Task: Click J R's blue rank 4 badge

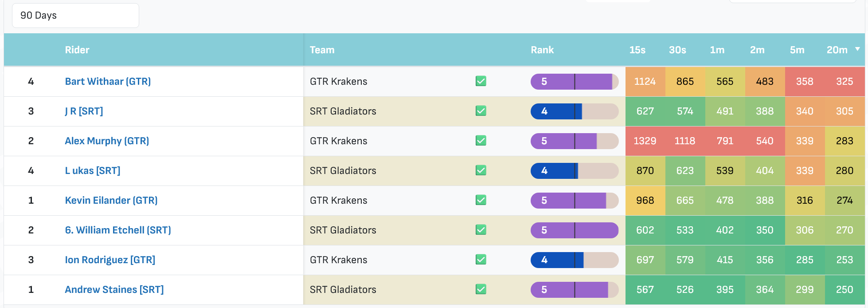Action: click(x=575, y=111)
